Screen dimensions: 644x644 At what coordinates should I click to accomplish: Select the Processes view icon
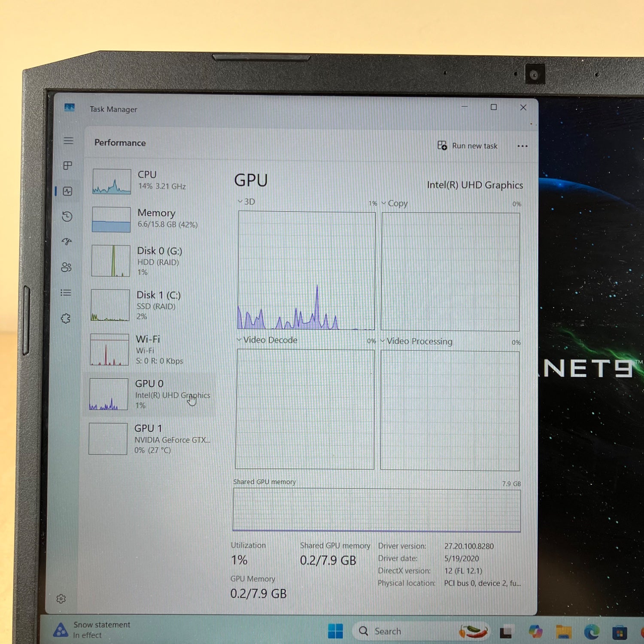(69, 166)
